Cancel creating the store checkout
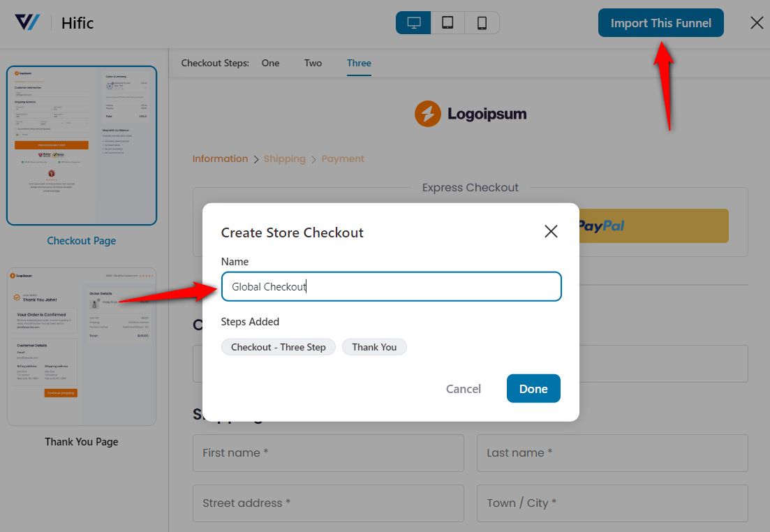This screenshot has width=770, height=532. pos(463,389)
